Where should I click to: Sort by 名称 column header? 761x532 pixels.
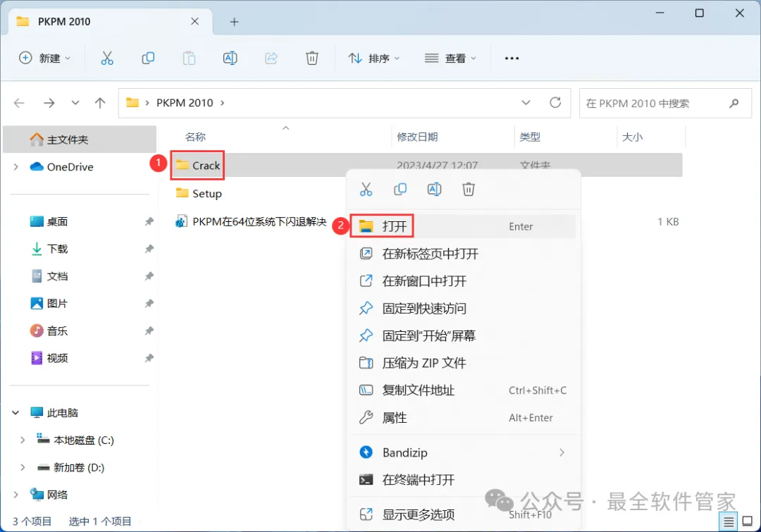196,137
